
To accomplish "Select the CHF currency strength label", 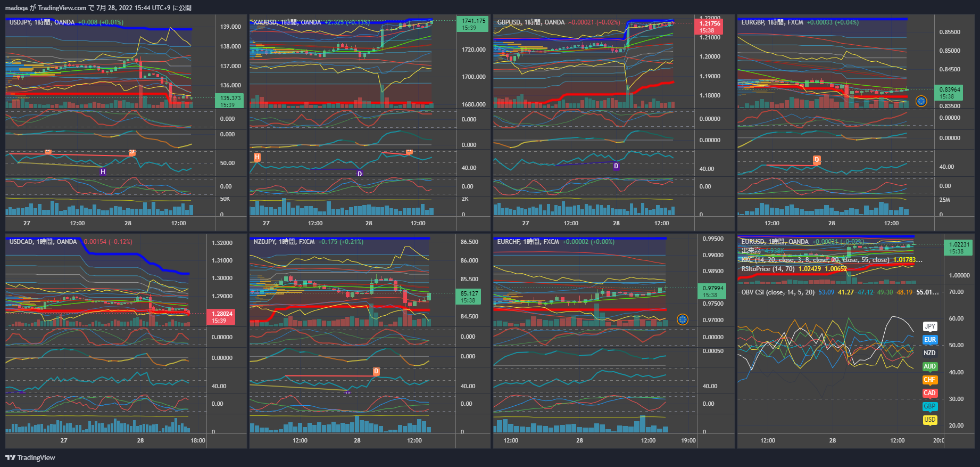I will (x=929, y=380).
